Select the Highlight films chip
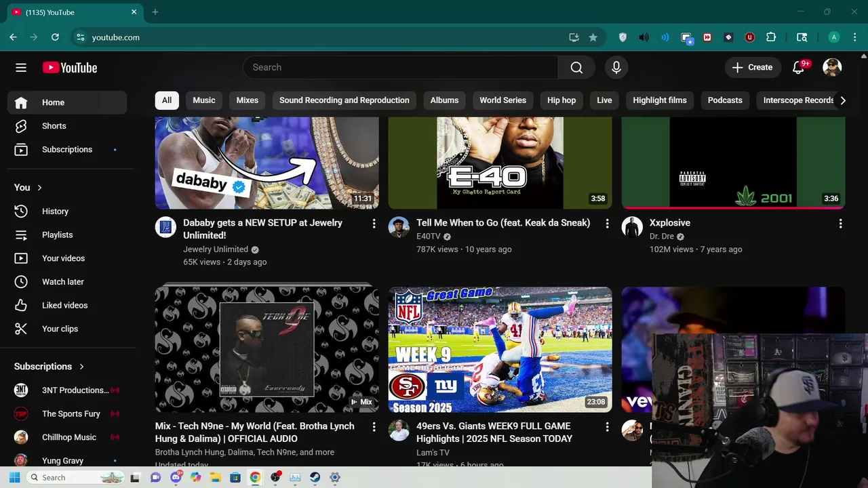This screenshot has width=868, height=488. point(660,100)
